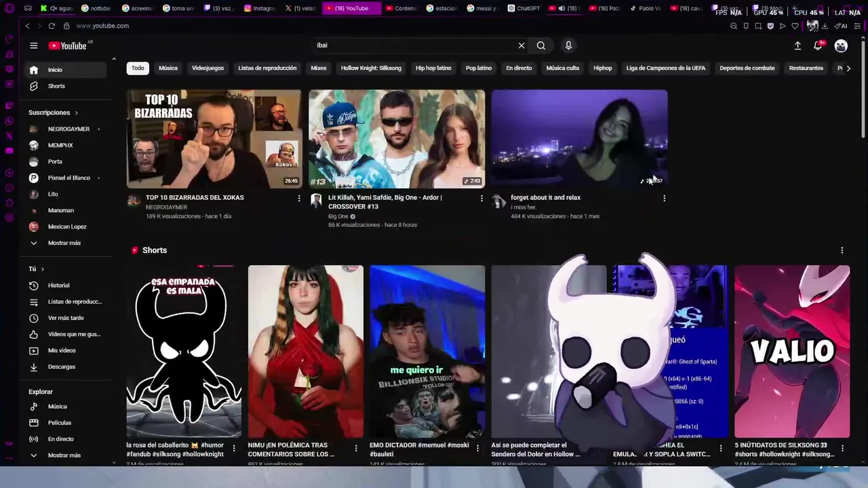Open NEGROGAYMER in the Suscripciones sidebar list
Viewport: 868px width, 488px height.
[66, 129]
